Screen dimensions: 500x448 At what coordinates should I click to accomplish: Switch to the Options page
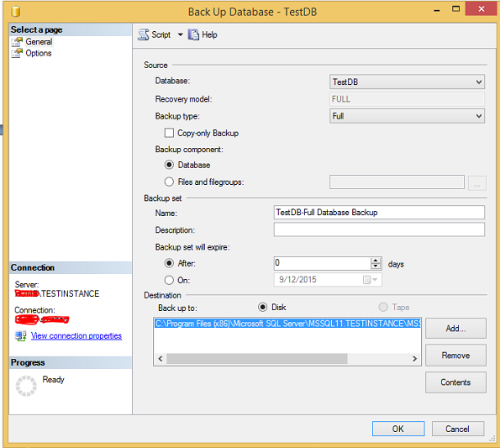pos(39,53)
